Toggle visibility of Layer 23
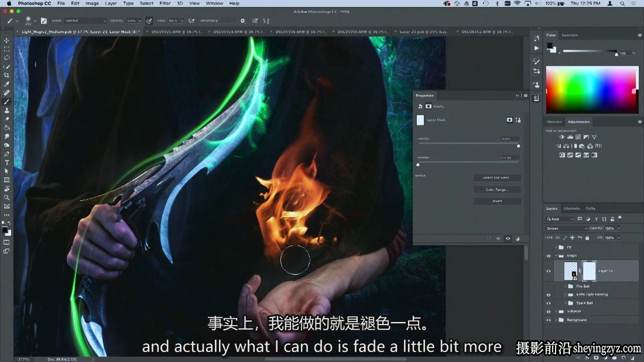 click(x=549, y=271)
